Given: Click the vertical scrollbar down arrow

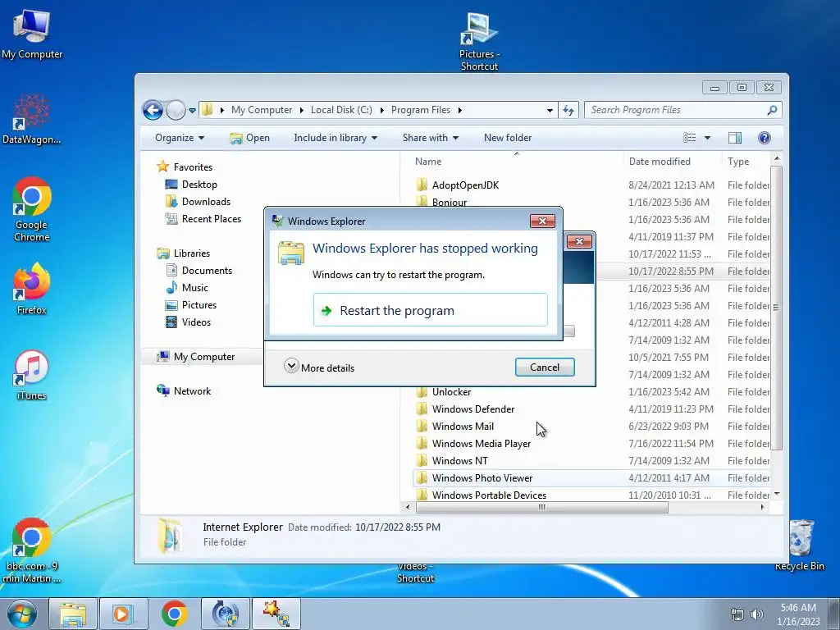Looking at the screenshot, I should 777,495.
